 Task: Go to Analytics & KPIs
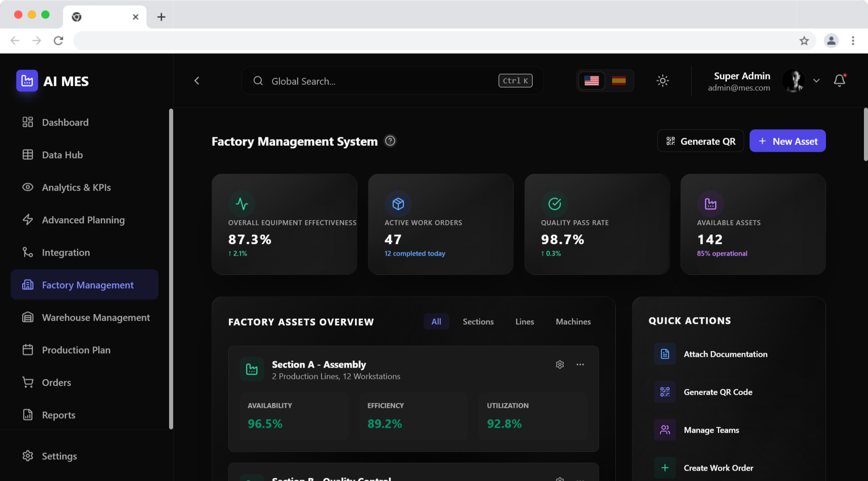coord(84,187)
